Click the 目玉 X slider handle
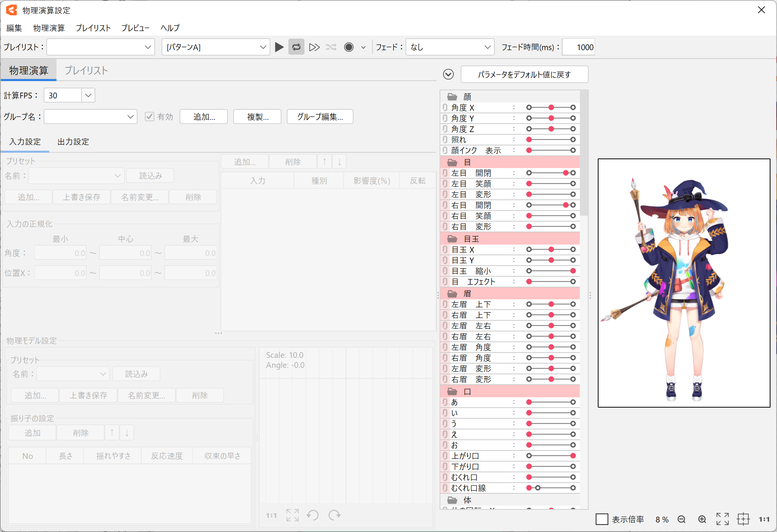777x532 pixels. coord(551,250)
